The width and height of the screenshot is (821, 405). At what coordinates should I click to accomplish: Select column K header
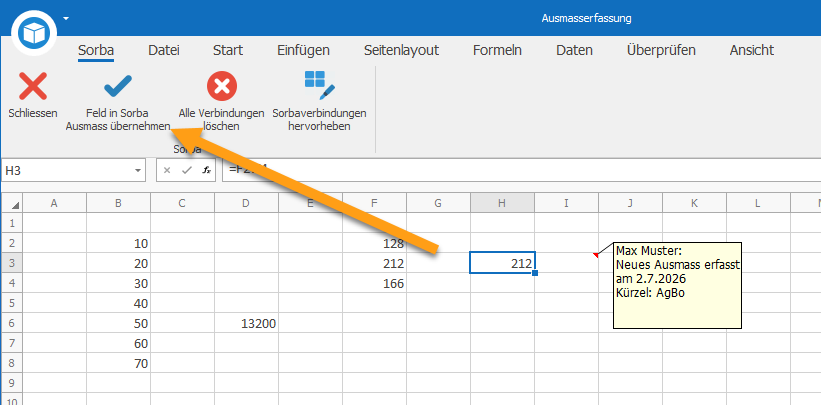[694, 203]
